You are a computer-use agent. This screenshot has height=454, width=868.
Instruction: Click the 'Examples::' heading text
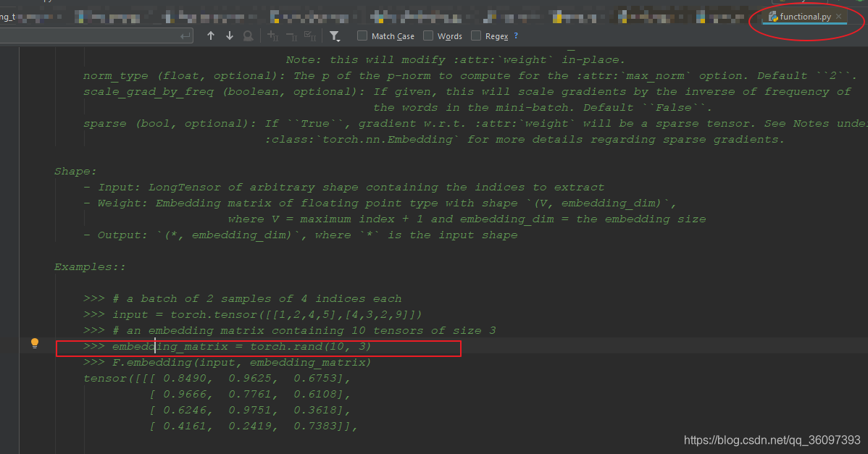click(x=90, y=266)
